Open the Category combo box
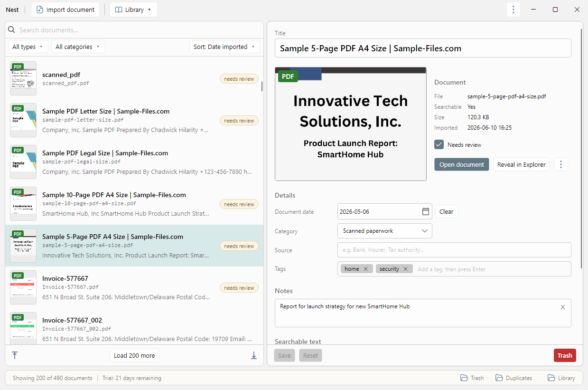Viewport: 588px width, 390px height. (385, 231)
